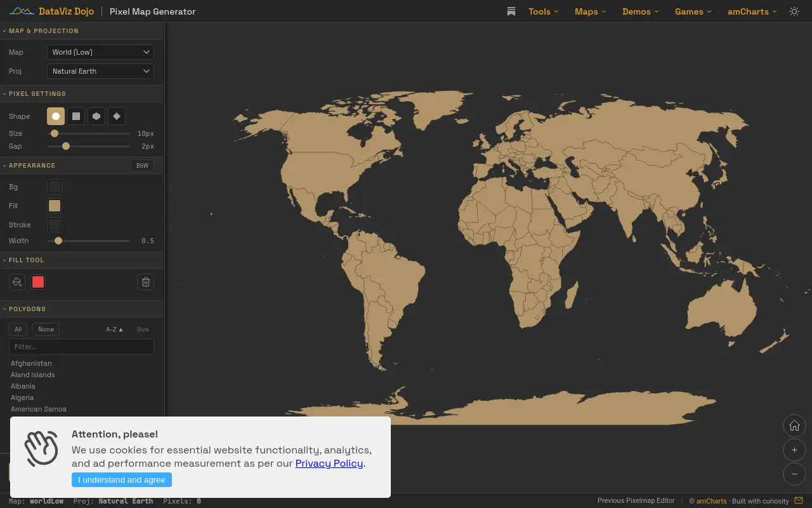
Task: Toggle light theme sun icon
Action: (x=794, y=11)
